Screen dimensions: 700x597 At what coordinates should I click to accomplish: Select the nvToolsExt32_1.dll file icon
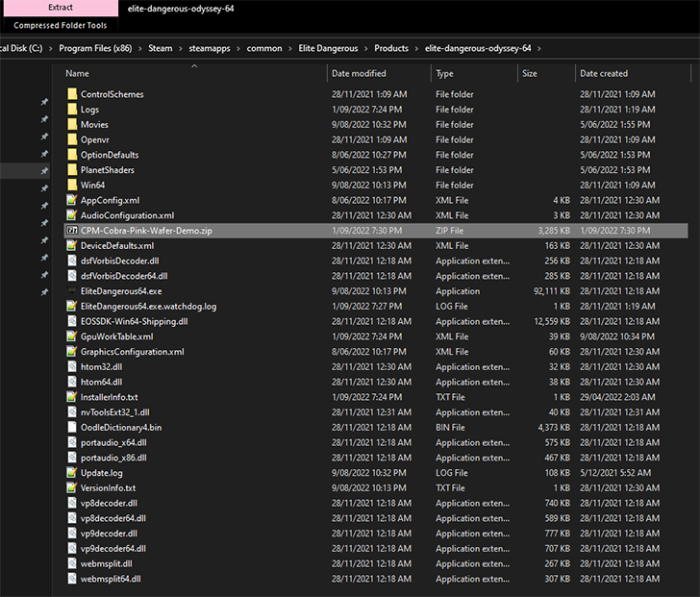(x=72, y=412)
